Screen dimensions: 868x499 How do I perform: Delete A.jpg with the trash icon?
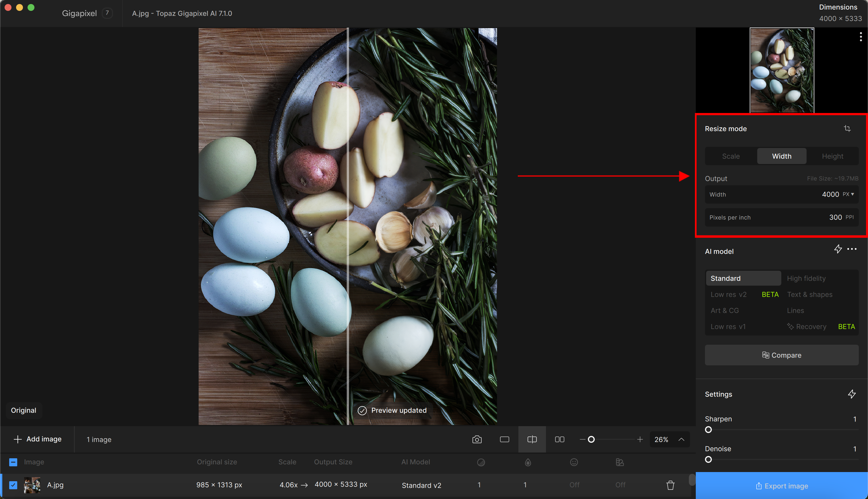tap(670, 485)
